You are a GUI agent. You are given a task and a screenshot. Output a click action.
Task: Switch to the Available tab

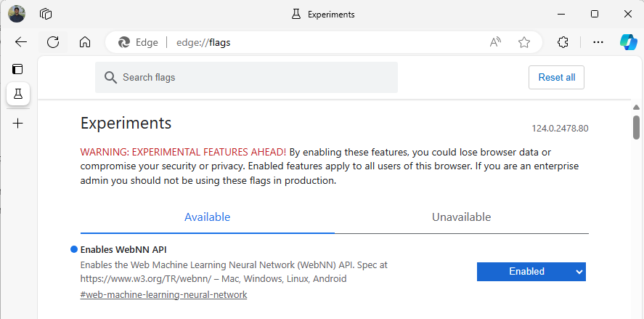tap(207, 217)
